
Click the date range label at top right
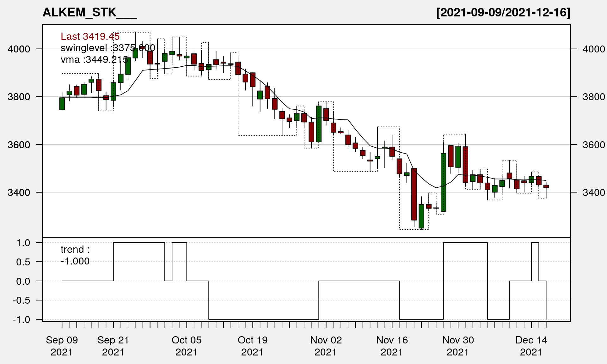coord(503,13)
